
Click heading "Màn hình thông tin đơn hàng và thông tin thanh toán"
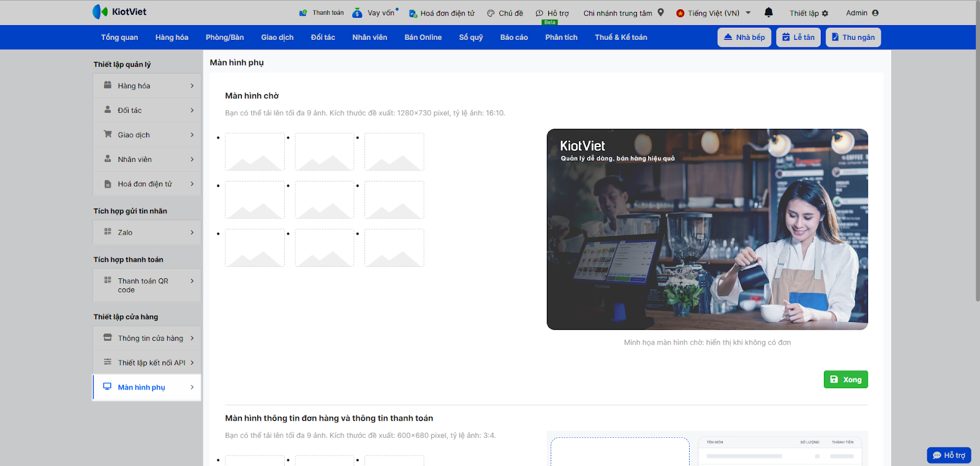(329, 418)
